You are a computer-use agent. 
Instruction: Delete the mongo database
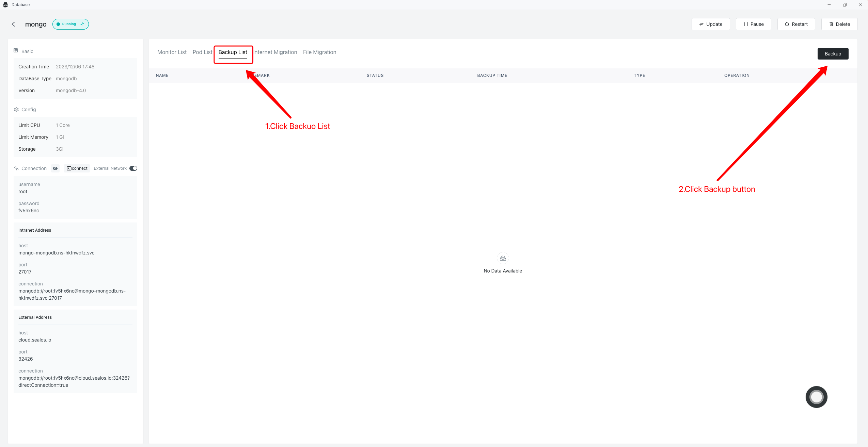coord(839,24)
